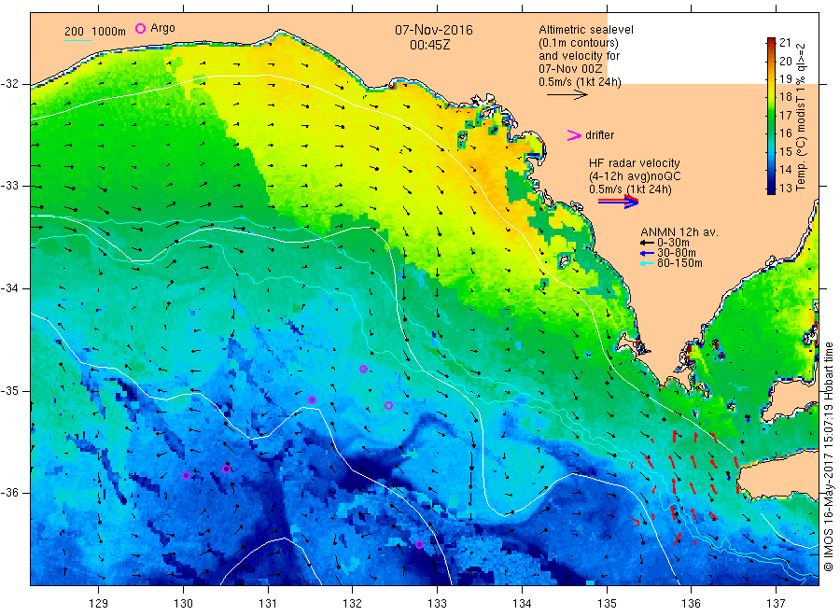Click the '(4-12h avg)noQC' text
This screenshot has height=616, width=840.
[x=635, y=176]
